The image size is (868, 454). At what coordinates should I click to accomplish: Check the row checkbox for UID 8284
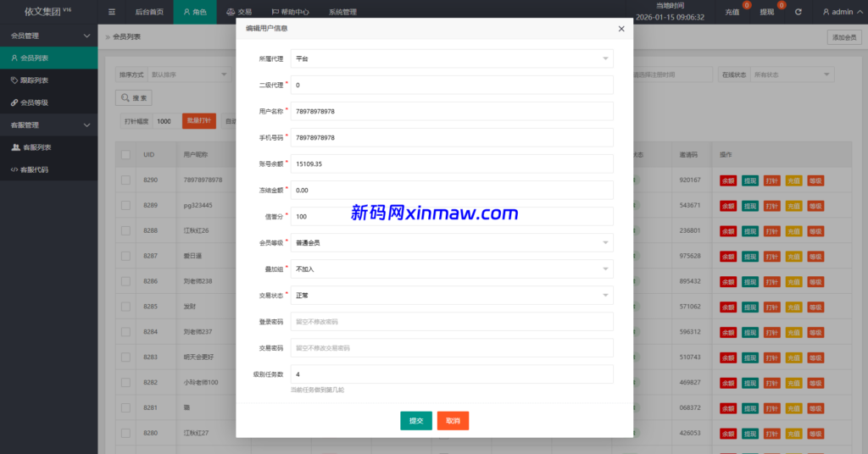point(125,332)
